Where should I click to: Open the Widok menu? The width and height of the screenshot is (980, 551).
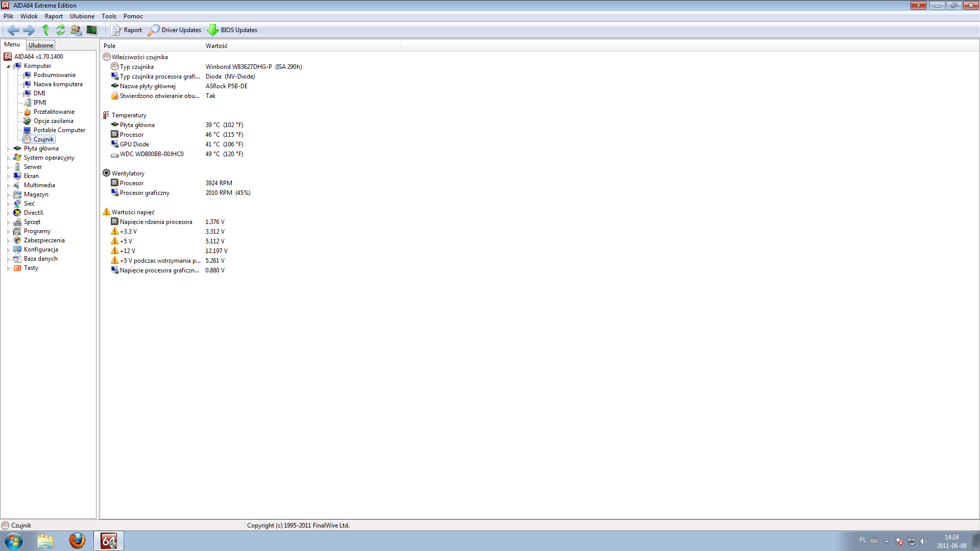[x=29, y=16]
